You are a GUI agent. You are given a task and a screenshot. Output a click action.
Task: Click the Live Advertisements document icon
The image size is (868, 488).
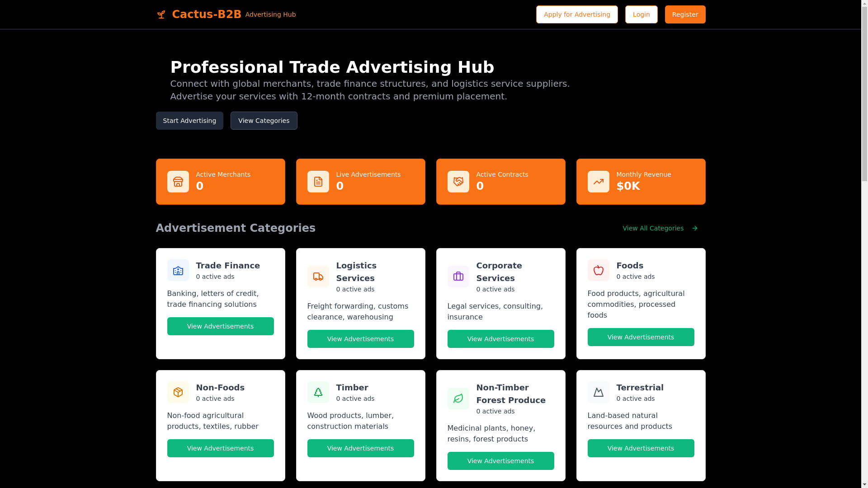[318, 182]
